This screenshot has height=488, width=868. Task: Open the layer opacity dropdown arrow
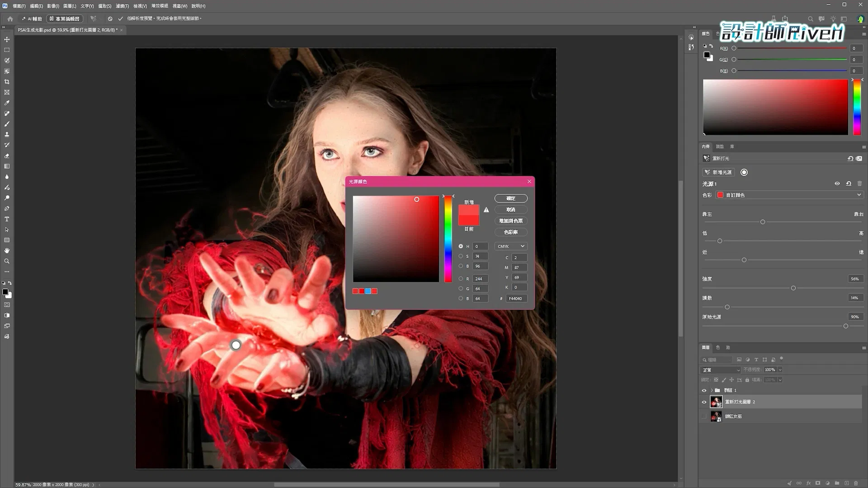click(x=780, y=370)
